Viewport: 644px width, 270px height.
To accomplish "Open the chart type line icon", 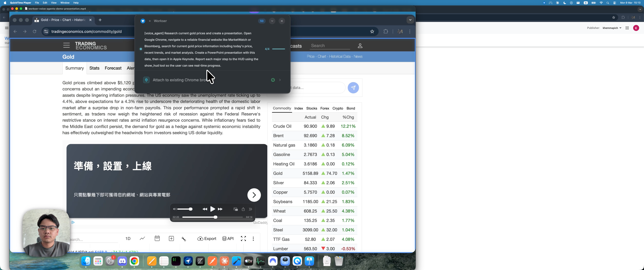I will pyautogui.click(x=142, y=238).
